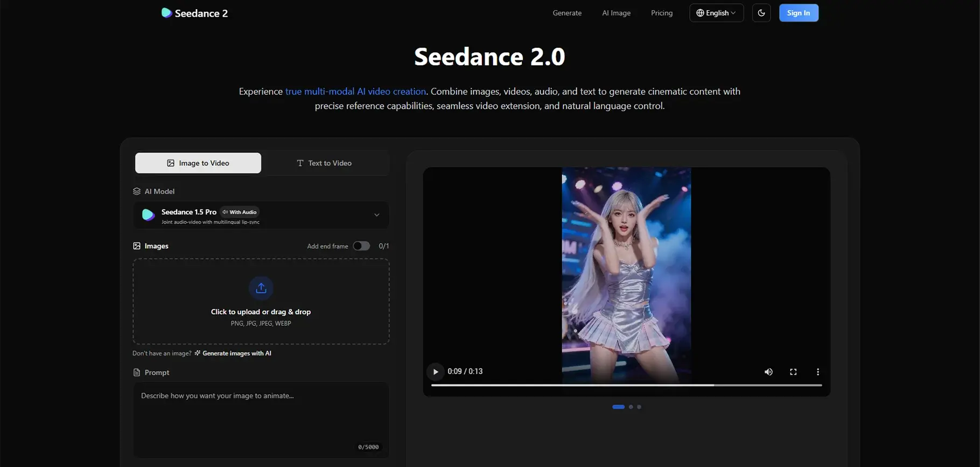Enter fullscreen on the video player
980x467 pixels.
793,372
